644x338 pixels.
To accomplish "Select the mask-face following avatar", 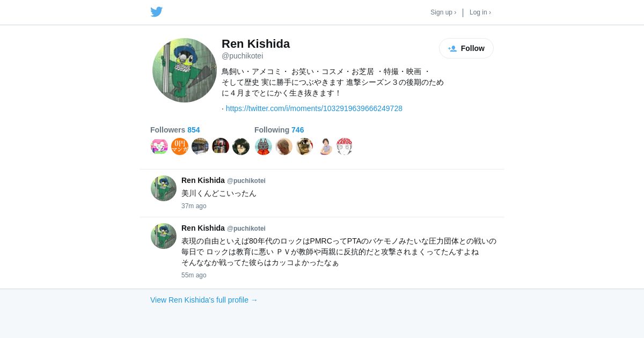I will (x=304, y=146).
